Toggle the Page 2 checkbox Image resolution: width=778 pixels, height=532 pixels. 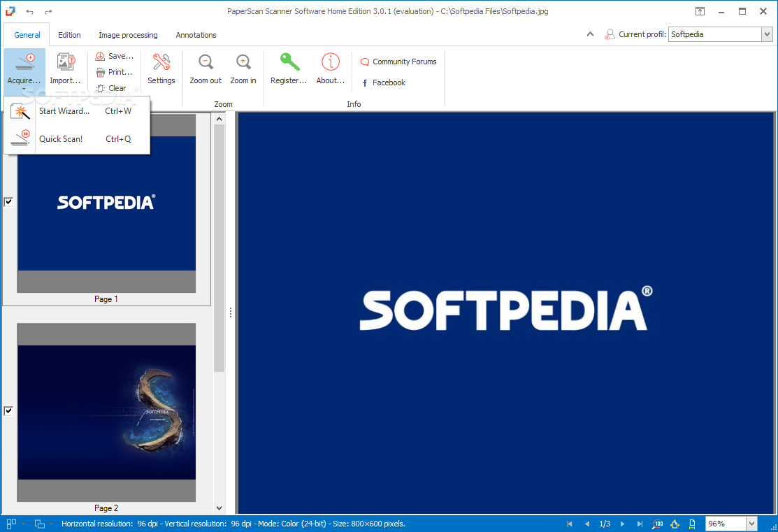8,410
